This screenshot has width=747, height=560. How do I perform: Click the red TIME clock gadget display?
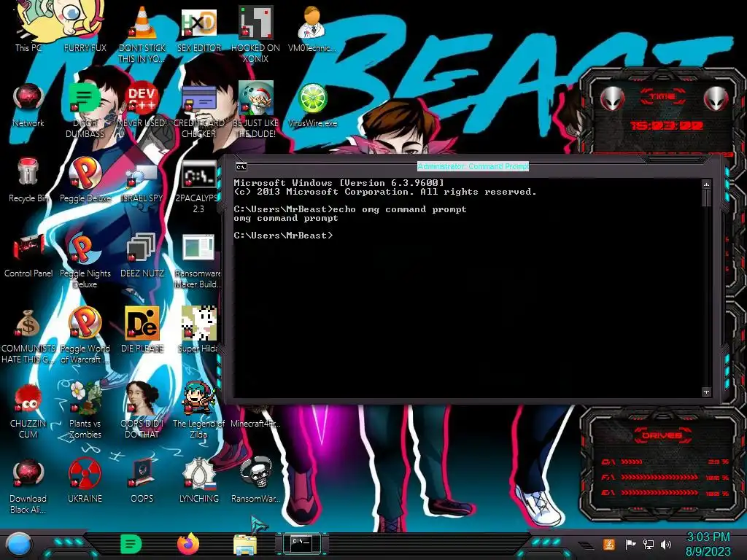pyautogui.click(x=666, y=125)
